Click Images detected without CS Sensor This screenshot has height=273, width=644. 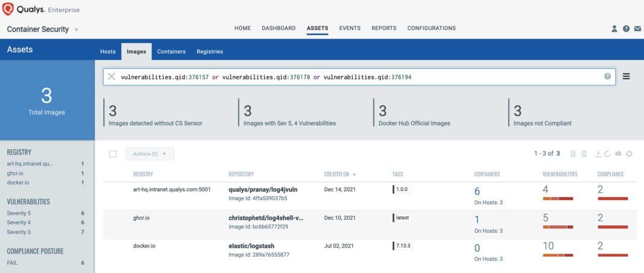point(155,123)
